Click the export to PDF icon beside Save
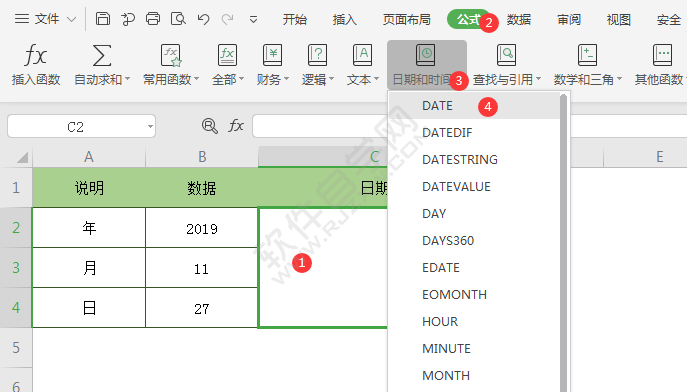The height and width of the screenshot is (392, 687). click(128, 19)
